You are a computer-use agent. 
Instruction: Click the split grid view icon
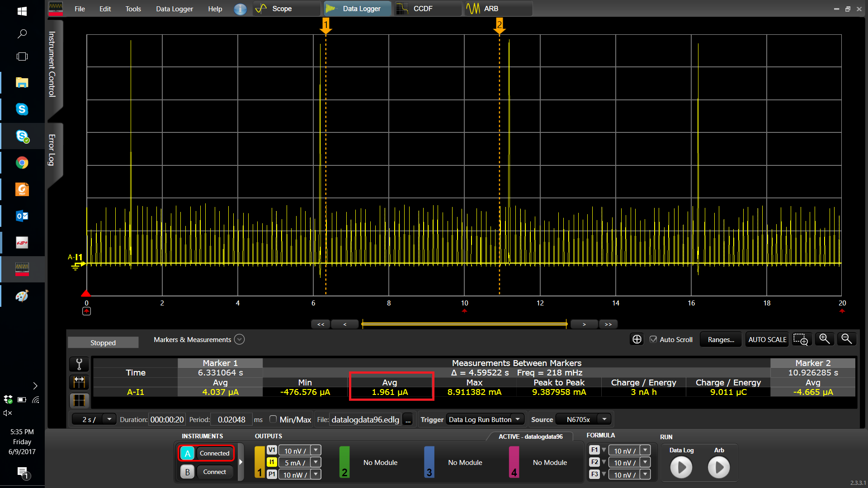(x=79, y=400)
